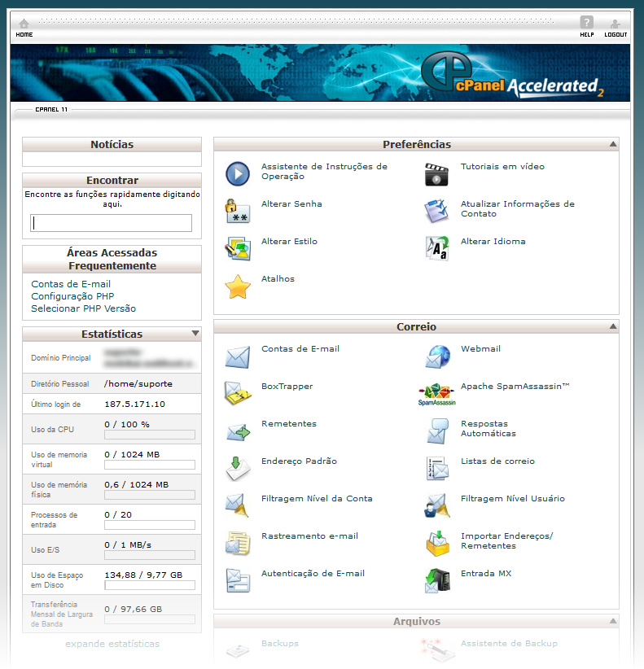Click the Uso de Espaço em Disco bar
The width and height of the screenshot is (644, 669).
click(x=150, y=584)
